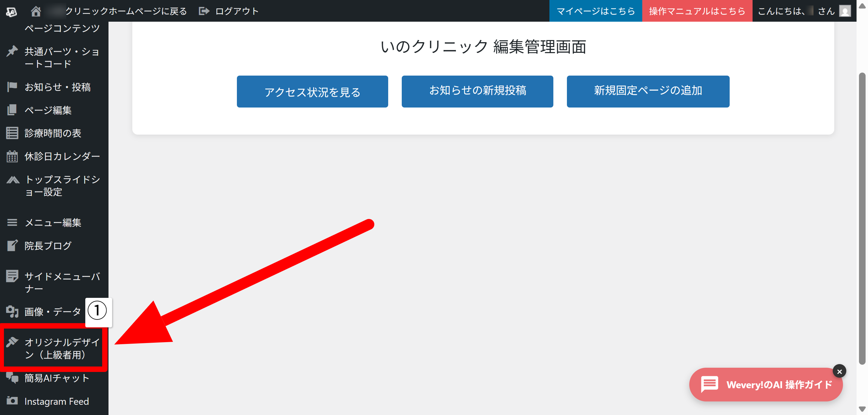The width and height of the screenshot is (868, 415).
Task: Open マイページはこちら link
Action: [596, 11]
